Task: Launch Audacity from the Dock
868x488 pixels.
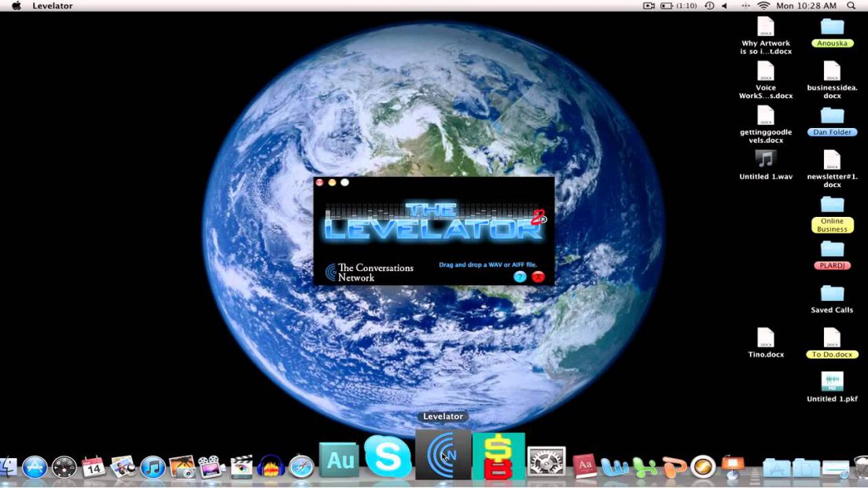Action: [x=271, y=468]
